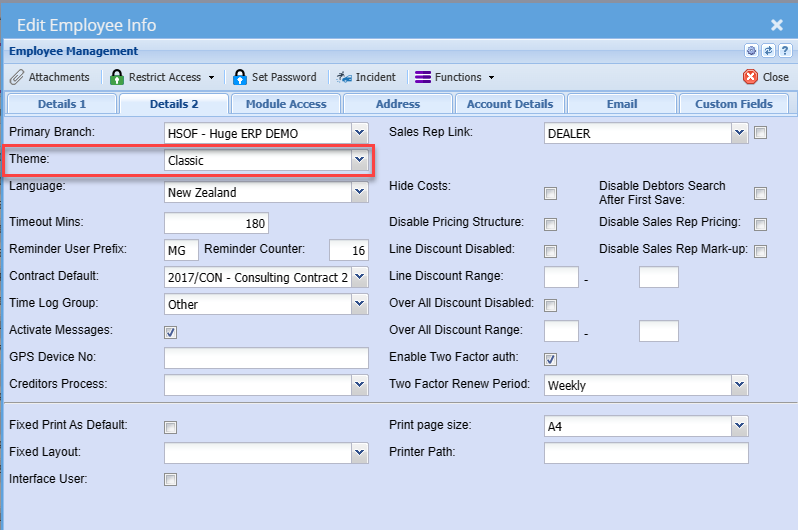Image resolution: width=798 pixels, height=530 pixels.
Task: Expand the Fixed Layout dropdown
Action: click(x=360, y=453)
